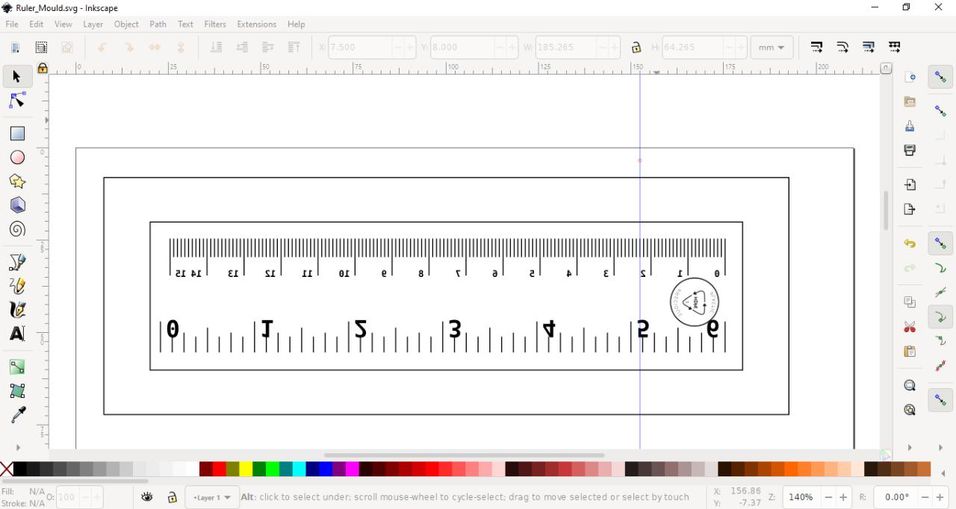Image resolution: width=956 pixels, height=509 pixels.
Task: Select the Spiral tool
Action: pos(17,229)
